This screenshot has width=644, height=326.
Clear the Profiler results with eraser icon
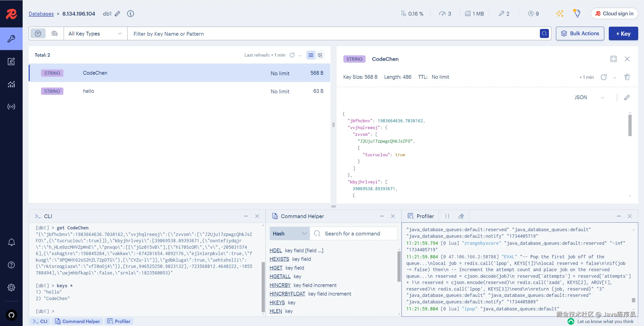tap(461, 216)
